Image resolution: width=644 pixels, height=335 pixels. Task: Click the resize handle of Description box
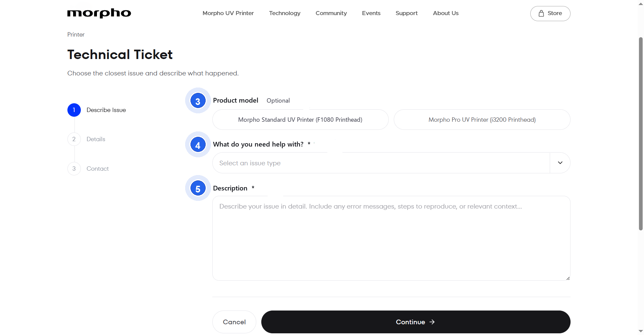568,278
